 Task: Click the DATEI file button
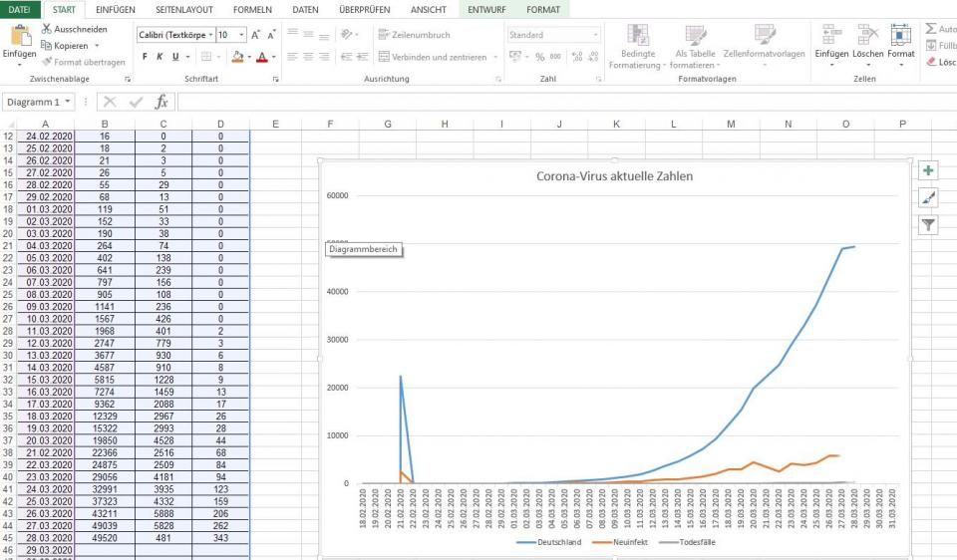pyautogui.click(x=19, y=9)
